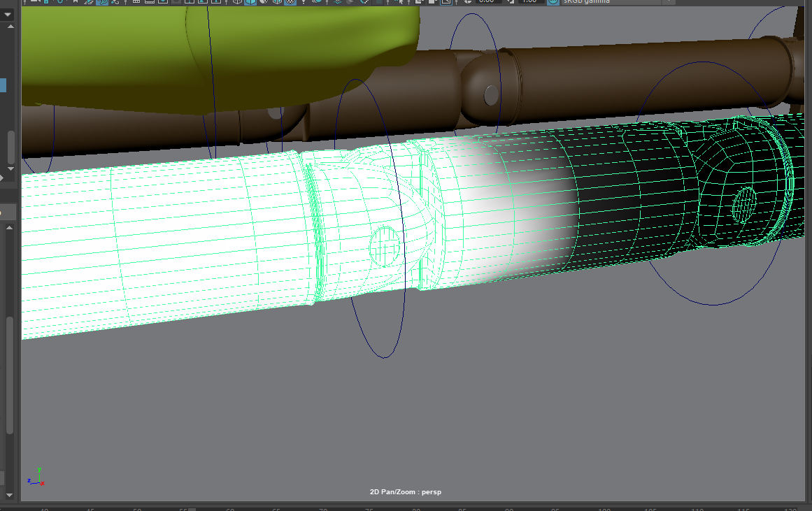Select the highlighted smooth shade all icon
Viewport: 812px width, 511px height.
tap(250, 1)
